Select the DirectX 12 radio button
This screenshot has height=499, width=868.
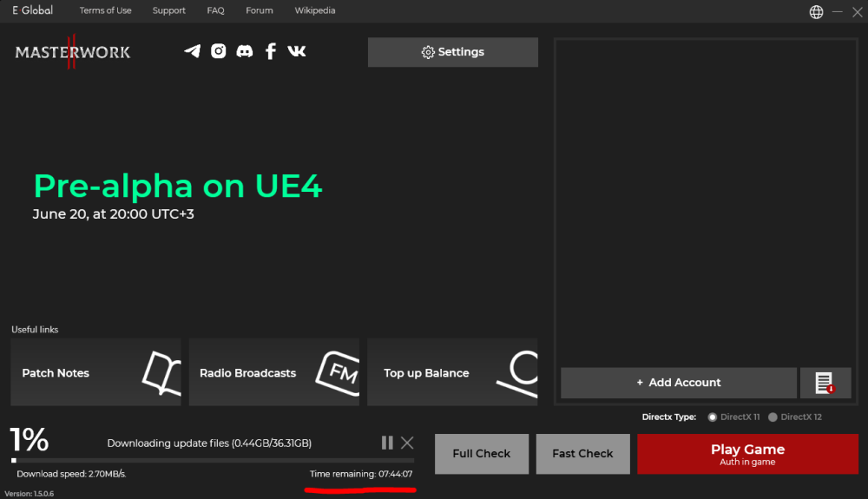(773, 417)
